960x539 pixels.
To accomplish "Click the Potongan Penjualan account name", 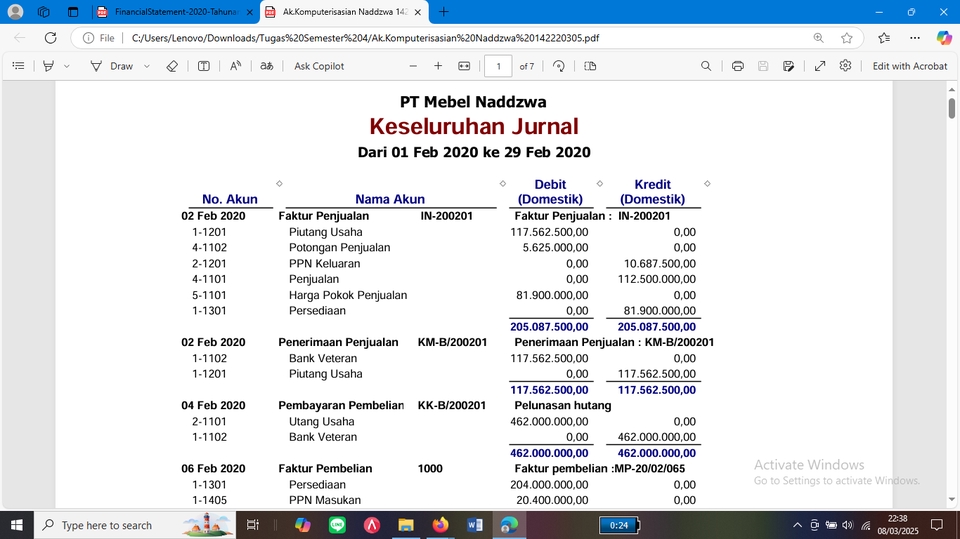I will click(x=339, y=247).
